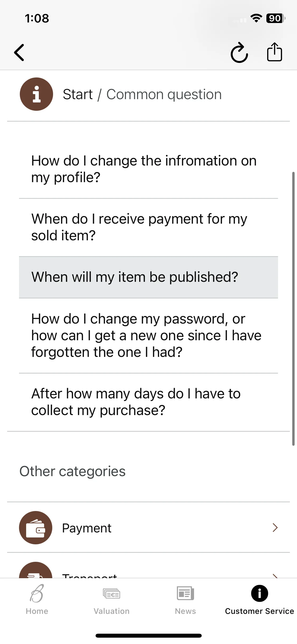
Task: Click the vertical scrollbar indicator
Action: tap(293, 309)
